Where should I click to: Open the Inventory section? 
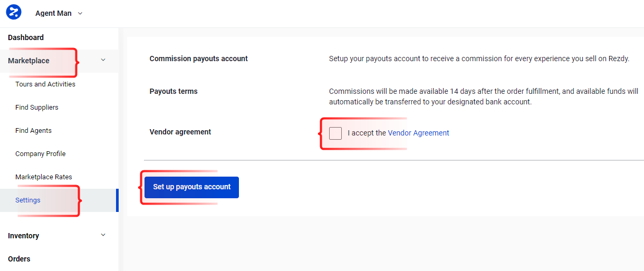[23, 236]
